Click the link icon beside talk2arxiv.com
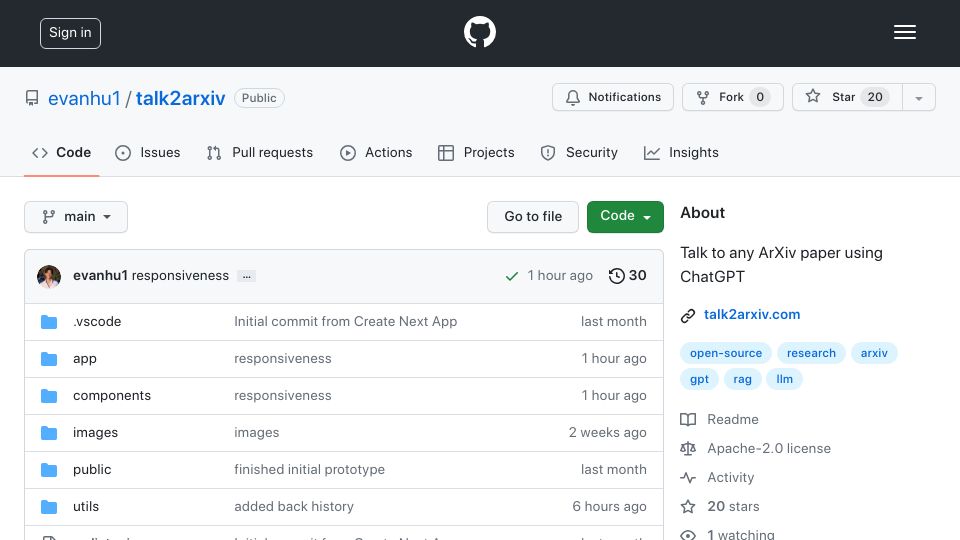 (688, 315)
